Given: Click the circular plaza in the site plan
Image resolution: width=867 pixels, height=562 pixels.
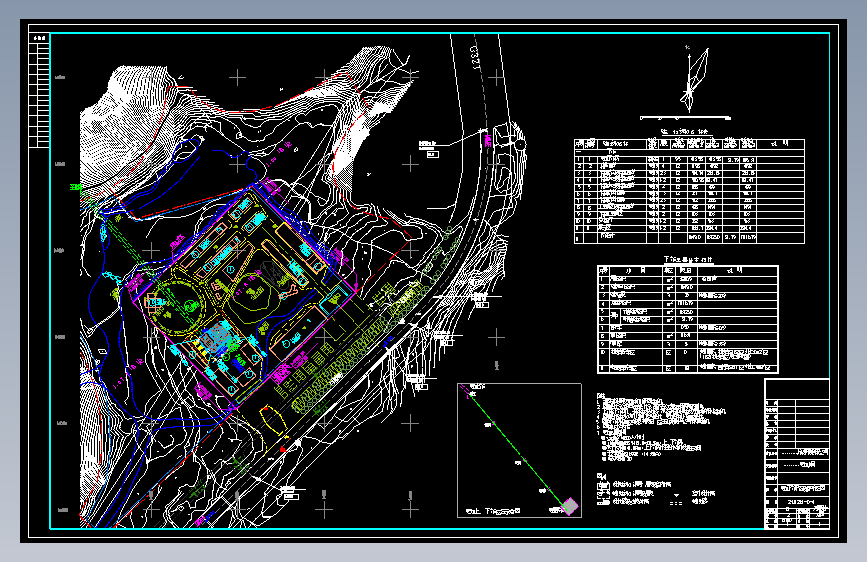Looking at the screenshot, I should click(179, 308).
